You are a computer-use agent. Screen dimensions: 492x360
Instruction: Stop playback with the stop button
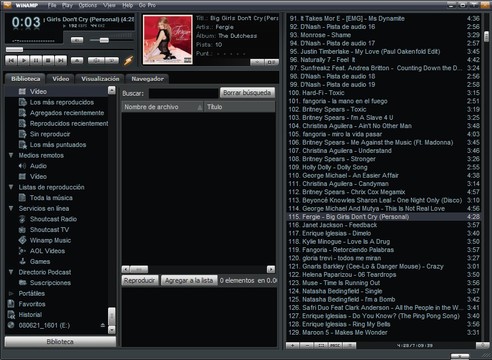click(x=48, y=60)
